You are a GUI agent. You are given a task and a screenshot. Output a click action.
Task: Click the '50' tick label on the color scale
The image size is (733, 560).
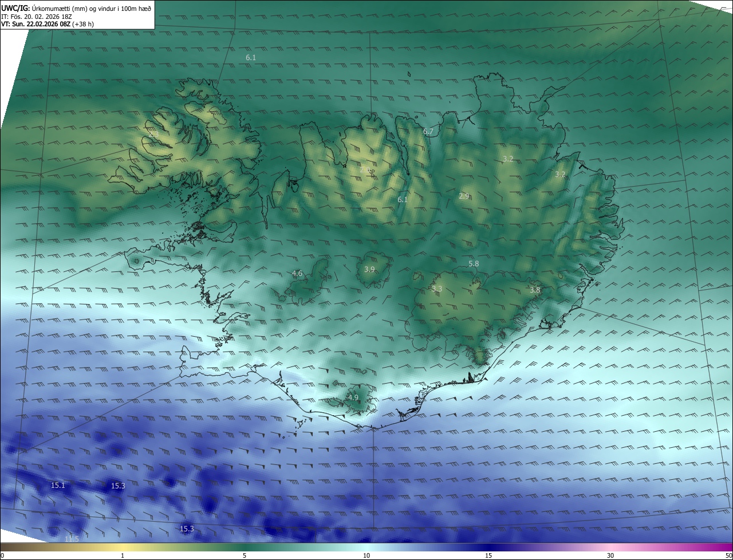(x=728, y=555)
